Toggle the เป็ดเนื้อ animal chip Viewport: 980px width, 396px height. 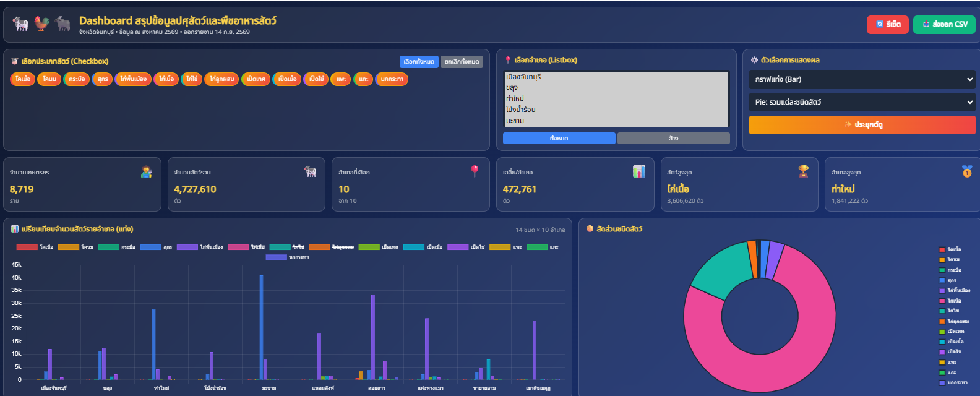287,79
